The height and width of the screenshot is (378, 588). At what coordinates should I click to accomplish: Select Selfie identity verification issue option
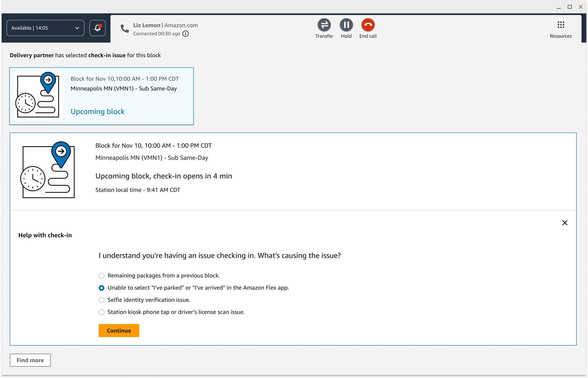tap(101, 300)
